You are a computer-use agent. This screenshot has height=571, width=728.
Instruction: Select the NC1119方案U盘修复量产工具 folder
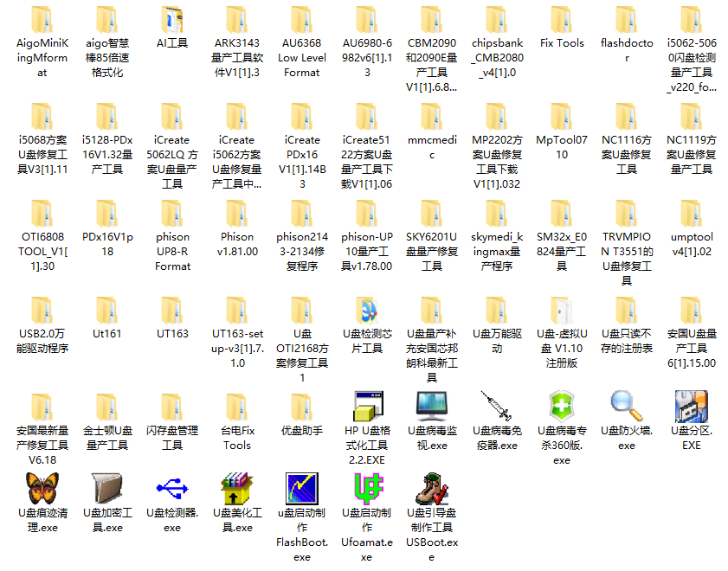[692, 117]
